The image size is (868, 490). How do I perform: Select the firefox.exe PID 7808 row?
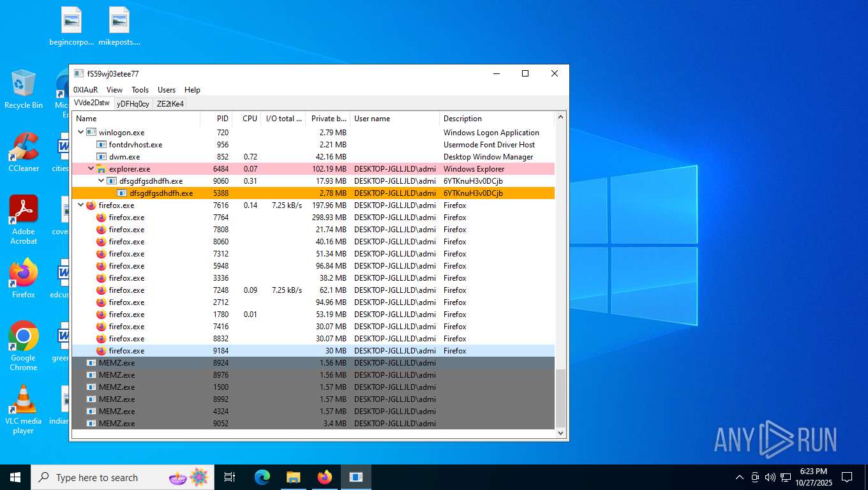[x=313, y=230]
